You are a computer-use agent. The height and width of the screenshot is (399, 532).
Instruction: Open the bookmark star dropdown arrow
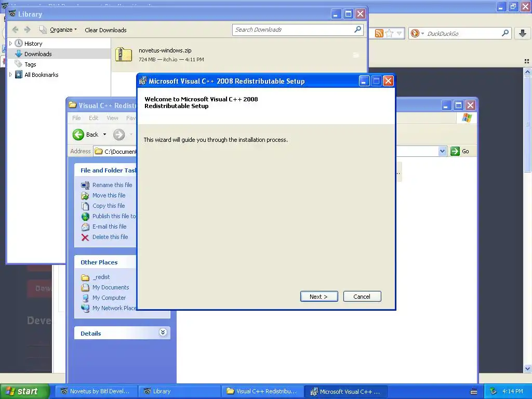coord(400,33)
